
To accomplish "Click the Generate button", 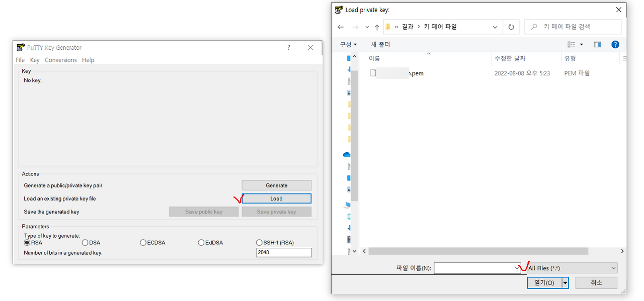I will pyautogui.click(x=277, y=185).
